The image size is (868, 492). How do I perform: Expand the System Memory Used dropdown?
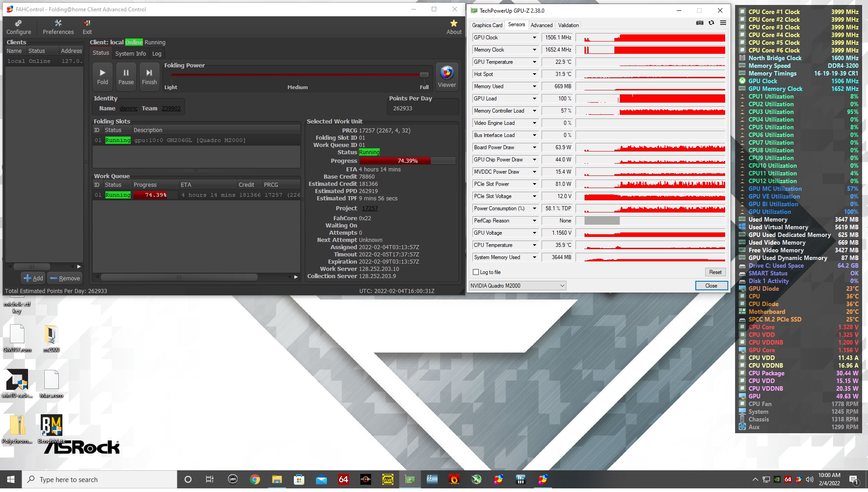534,257
